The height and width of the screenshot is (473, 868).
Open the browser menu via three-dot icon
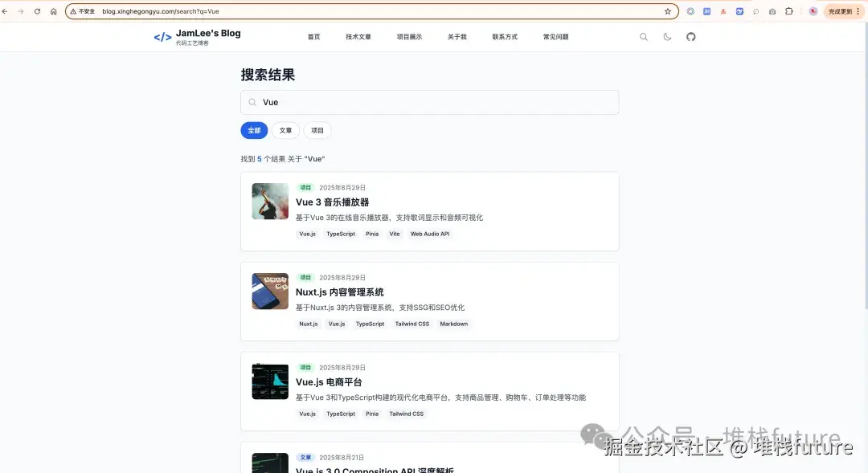(859, 11)
